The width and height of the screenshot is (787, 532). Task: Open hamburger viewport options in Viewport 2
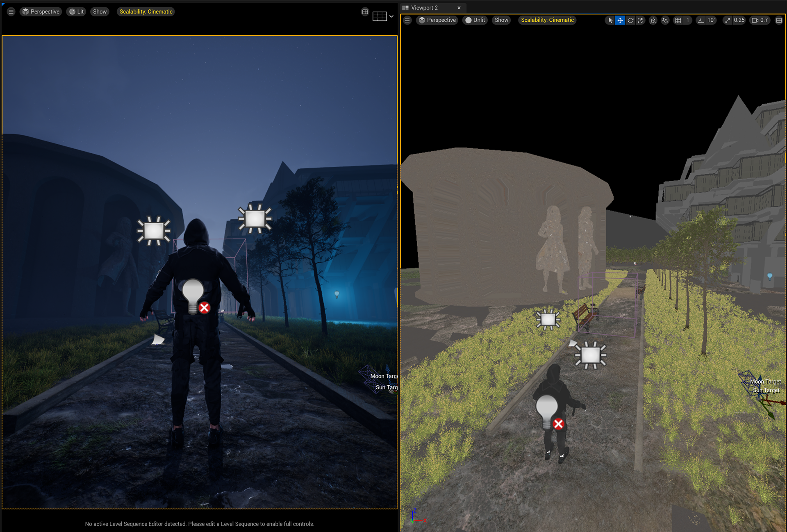(x=407, y=20)
